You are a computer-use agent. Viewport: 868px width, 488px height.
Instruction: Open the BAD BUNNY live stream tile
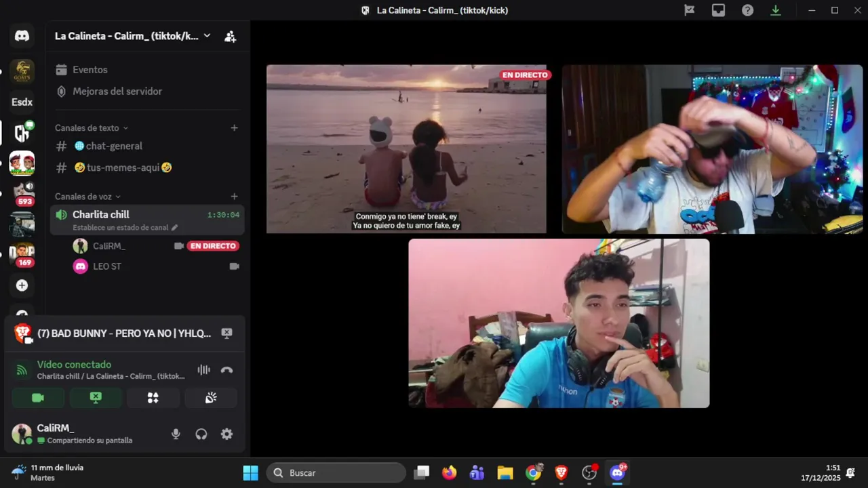coord(406,149)
